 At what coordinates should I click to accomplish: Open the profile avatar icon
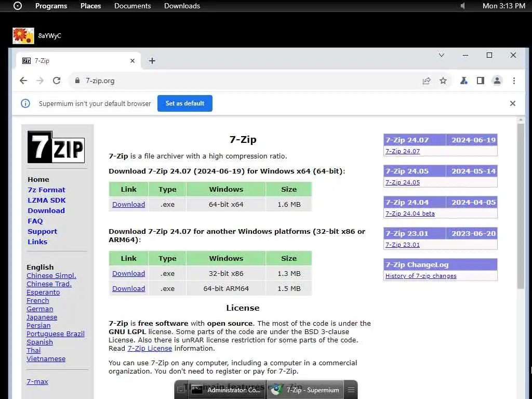coord(497,81)
